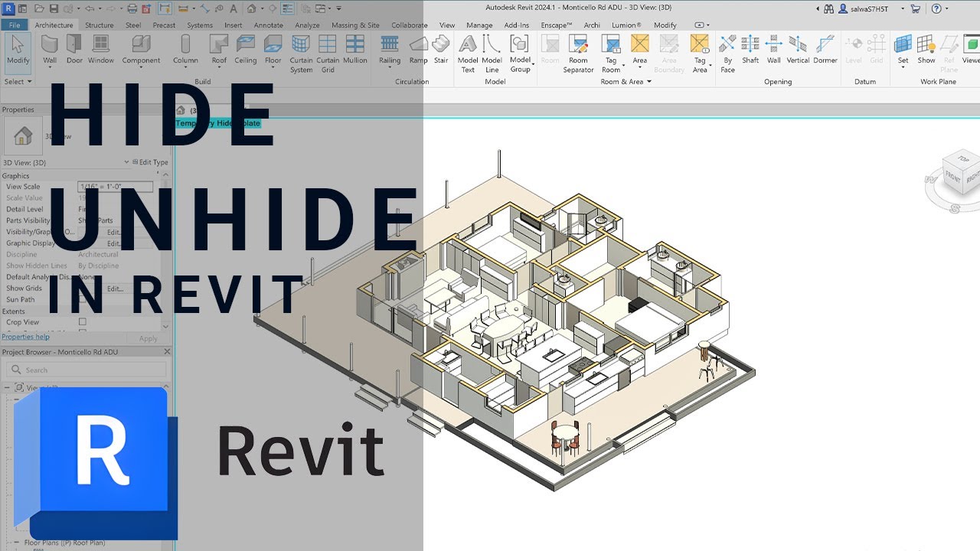Click the Show Grids Edit button
Screen dimensions: 980x551
pos(115,289)
